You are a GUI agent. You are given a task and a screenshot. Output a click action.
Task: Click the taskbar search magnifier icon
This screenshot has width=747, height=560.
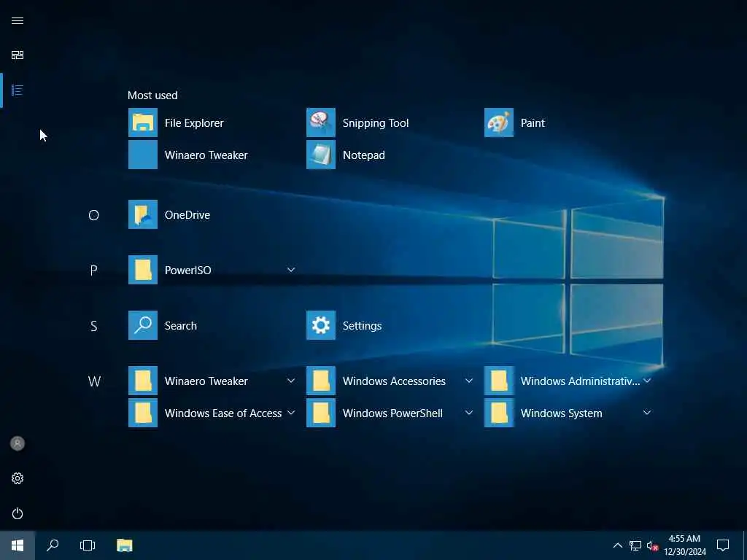click(x=53, y=545)
